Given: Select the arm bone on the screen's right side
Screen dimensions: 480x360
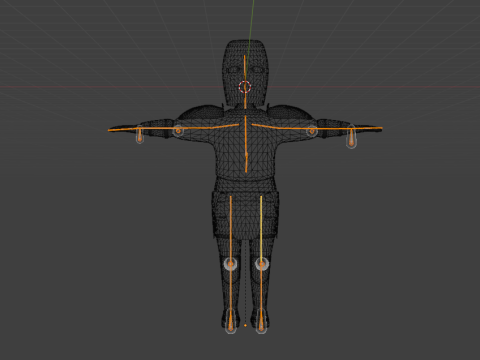Looking at the screenshot, I should click(x=317, y=127).
